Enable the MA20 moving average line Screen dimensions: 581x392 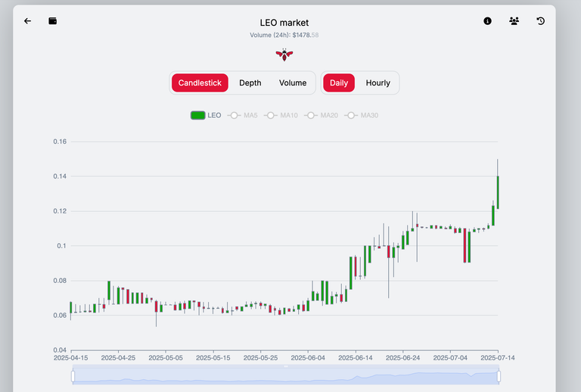pyautogui.click(x=321, y=115)
